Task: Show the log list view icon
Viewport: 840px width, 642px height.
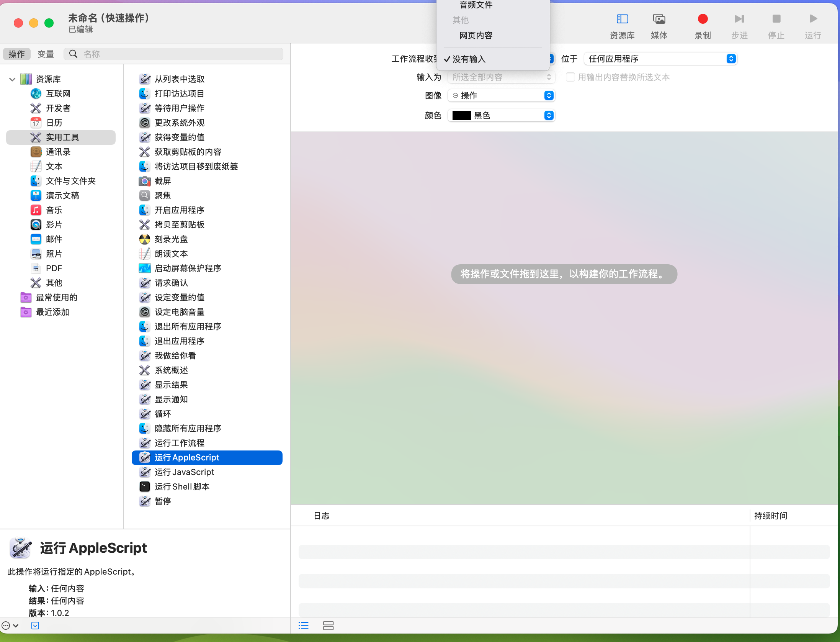Action: click(304, 626)
